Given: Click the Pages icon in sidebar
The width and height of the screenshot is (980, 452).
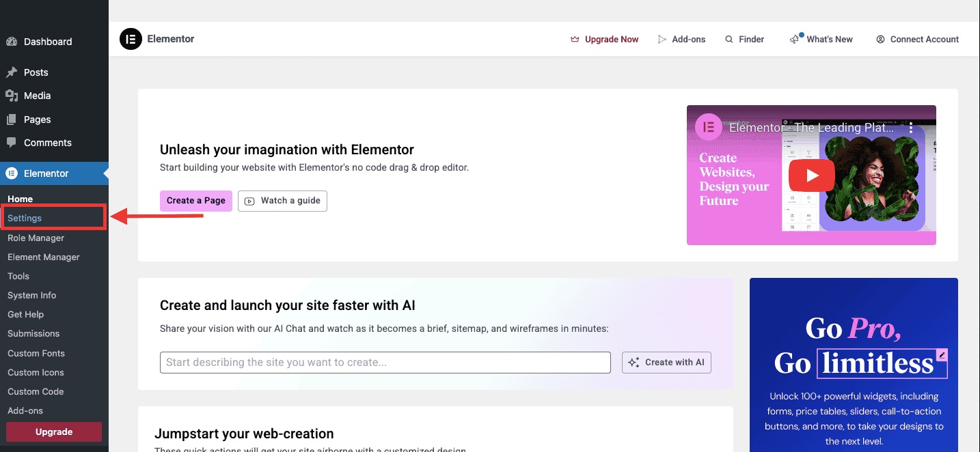Looking at the screenshot, I should [x=12, y=119].
